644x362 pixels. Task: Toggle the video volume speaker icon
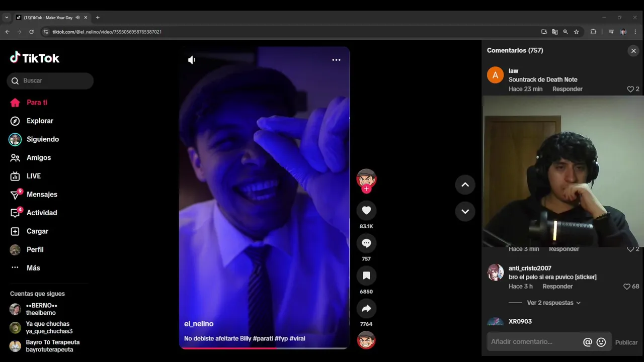pos(192,60)
